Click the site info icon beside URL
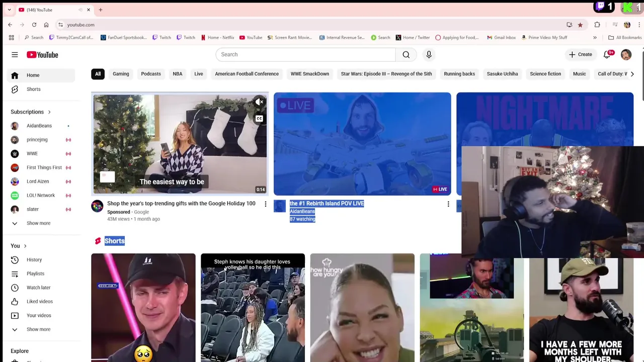 point(60,25)
